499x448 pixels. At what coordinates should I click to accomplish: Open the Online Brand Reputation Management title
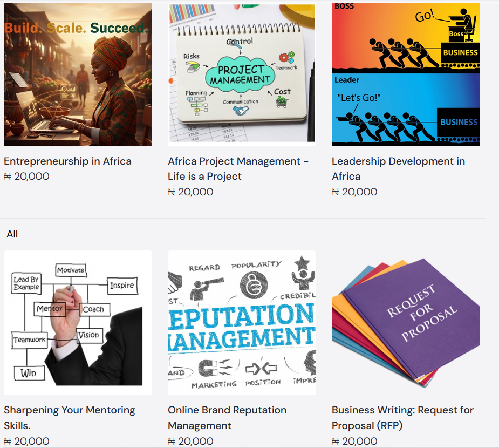click(227, 418)
